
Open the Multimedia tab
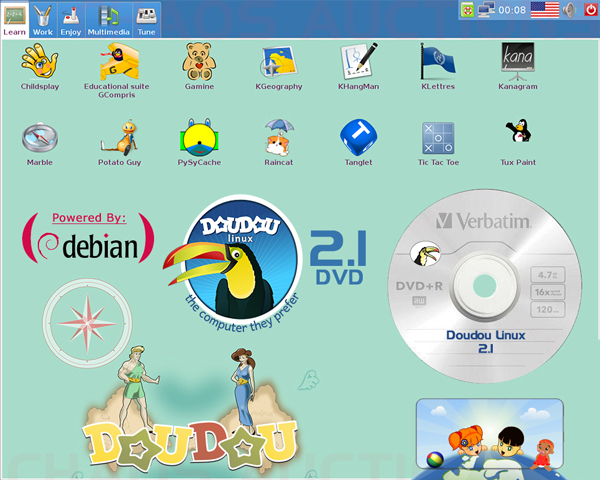tap(109, 20)
